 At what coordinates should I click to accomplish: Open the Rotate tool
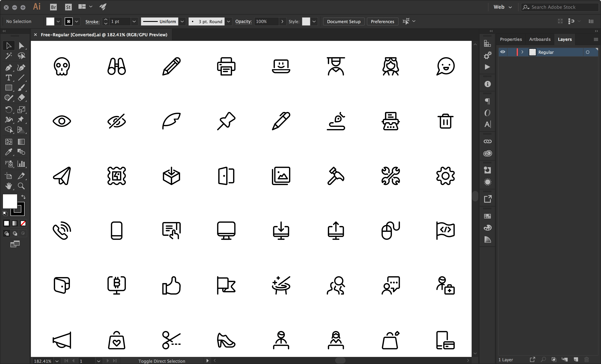9,110
